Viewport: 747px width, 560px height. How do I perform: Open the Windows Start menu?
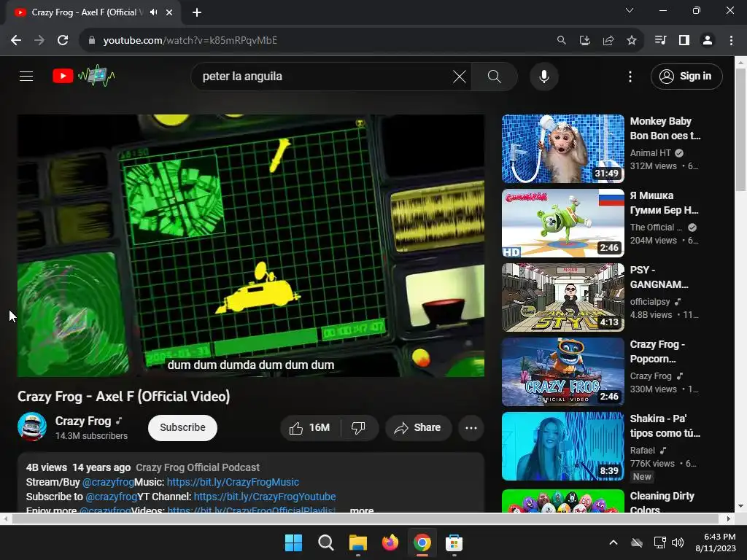coord(293,542)
